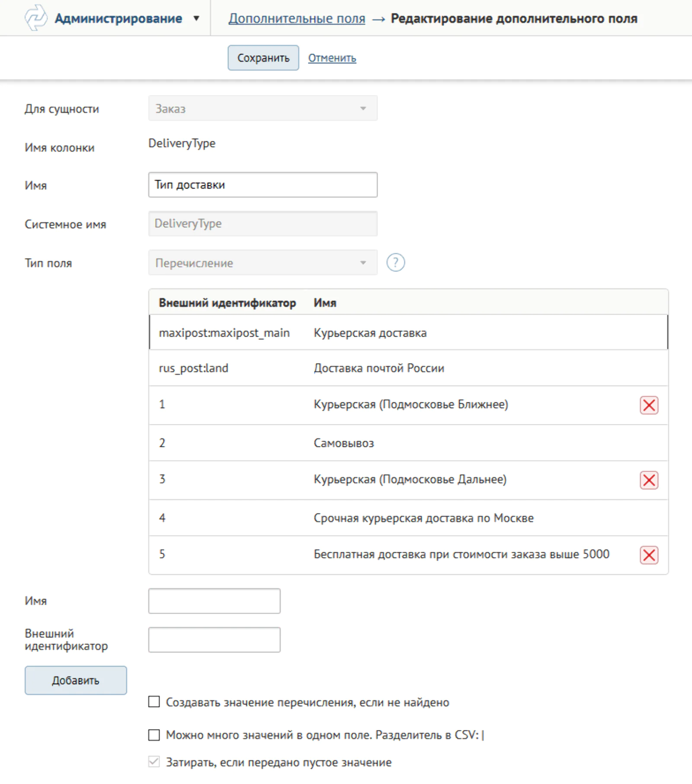The width and height of the screenshot is (692, 784).
Task: Open the Тип поля Перечисление dropdown
Action: coord(263,262)
